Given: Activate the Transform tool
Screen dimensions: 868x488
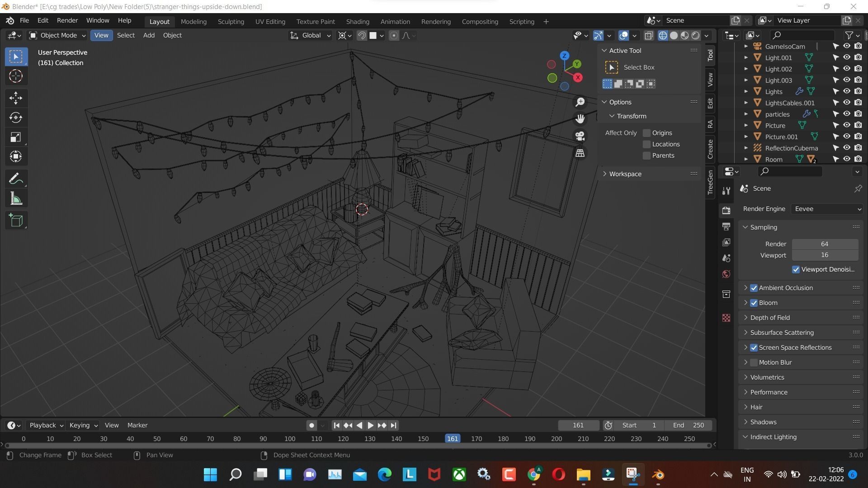Looking at the screenshot, I should pos(16,157).
